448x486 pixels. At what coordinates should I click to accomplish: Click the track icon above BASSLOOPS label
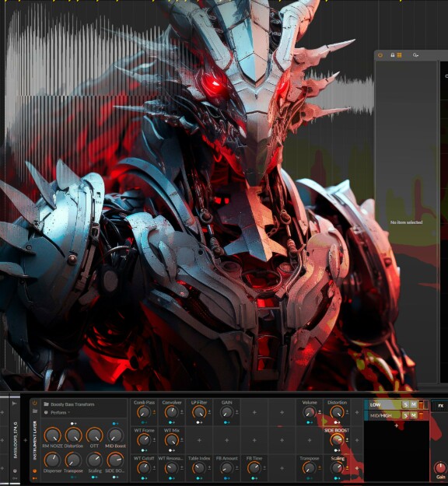[14, 404]
